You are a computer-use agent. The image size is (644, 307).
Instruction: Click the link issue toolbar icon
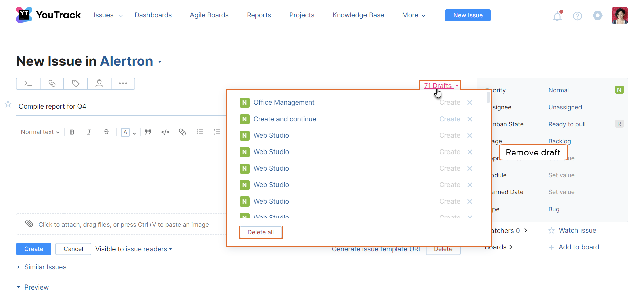tap(52, 84)
